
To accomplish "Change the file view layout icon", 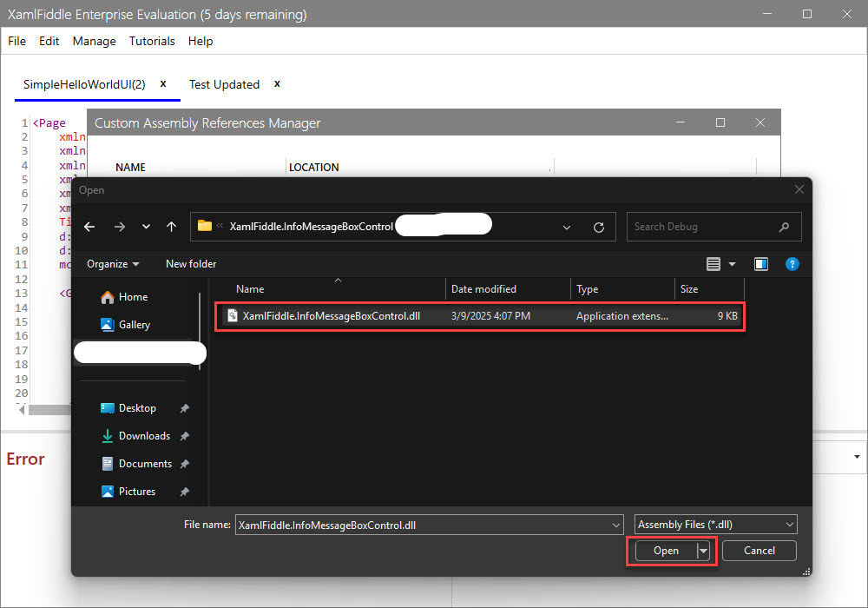I will click(x=713, y=264).
